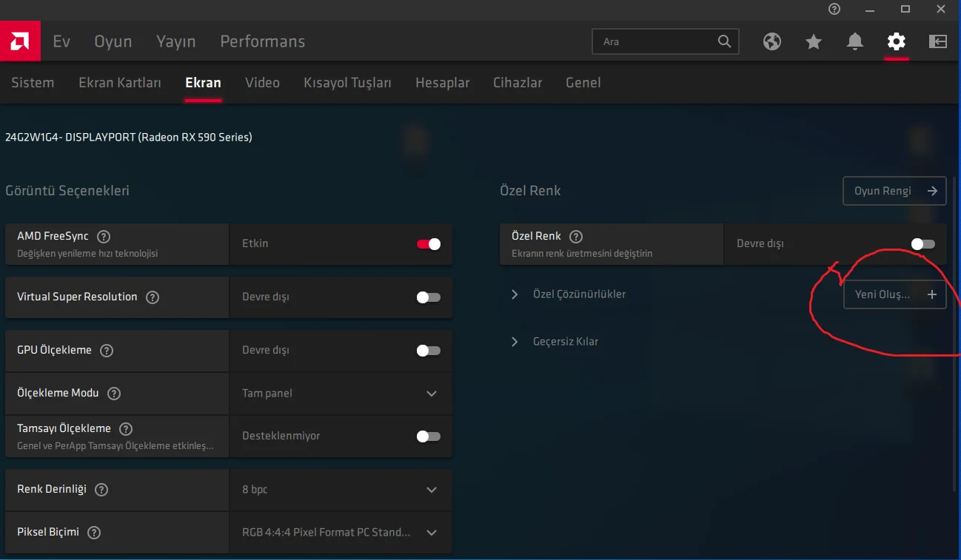Show help for AMD FreeSync

point(104,237)
